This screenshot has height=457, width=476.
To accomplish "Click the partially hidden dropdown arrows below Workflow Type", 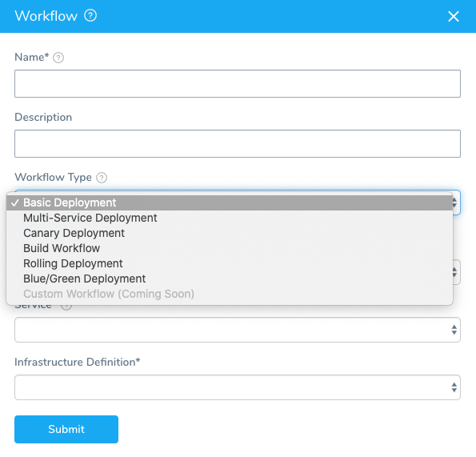I will (x=454, y=272).
